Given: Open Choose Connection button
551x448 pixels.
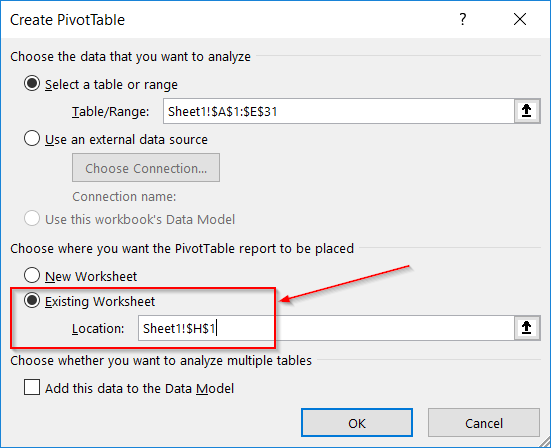Looking at the screenshot, I should (146, 168).
